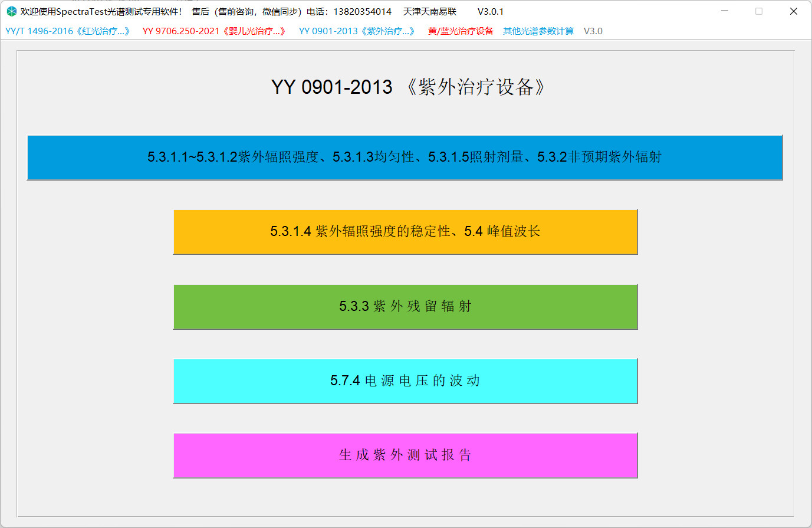Close the SpectraTest window
The image size is (812, 528).
794,11
